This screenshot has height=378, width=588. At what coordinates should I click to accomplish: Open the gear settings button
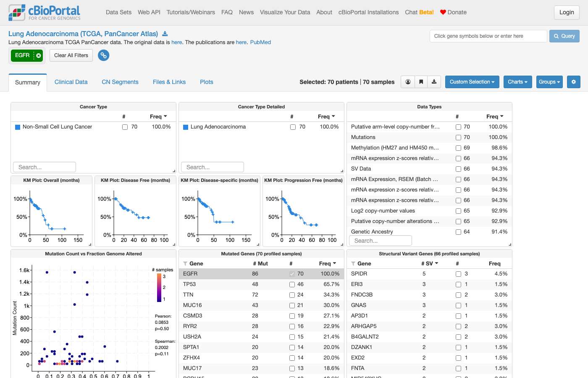(574, 82)
